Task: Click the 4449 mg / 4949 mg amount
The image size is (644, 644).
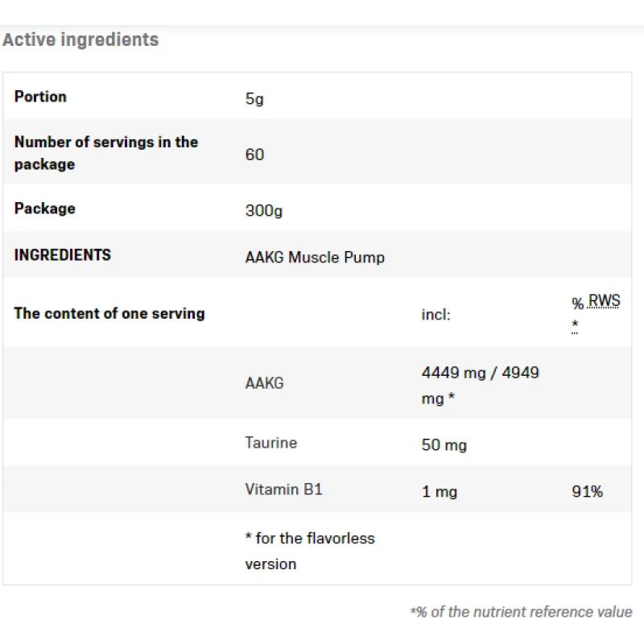Action: [x=480, y=385]
